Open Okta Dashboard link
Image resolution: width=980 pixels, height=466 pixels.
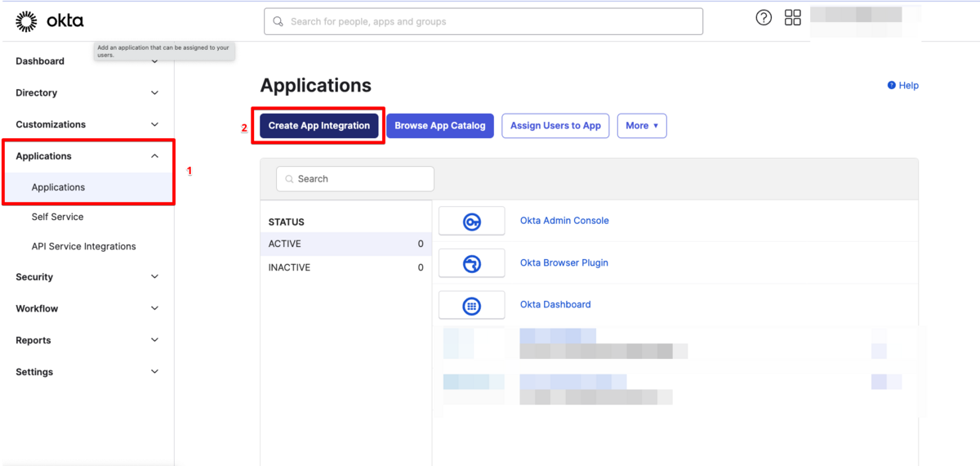pyautogui.click(x=555, y=305)
